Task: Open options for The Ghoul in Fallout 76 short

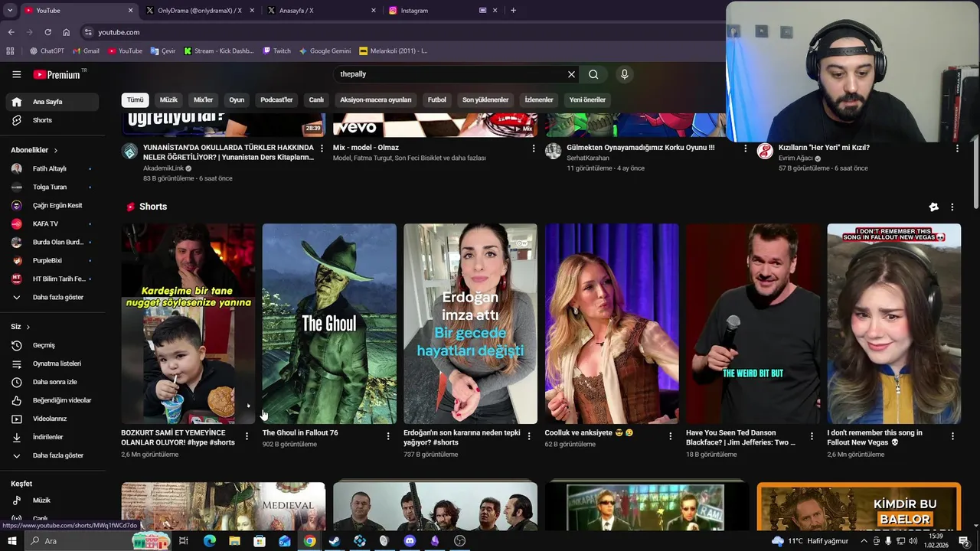Action: click(x=388, y=436)
